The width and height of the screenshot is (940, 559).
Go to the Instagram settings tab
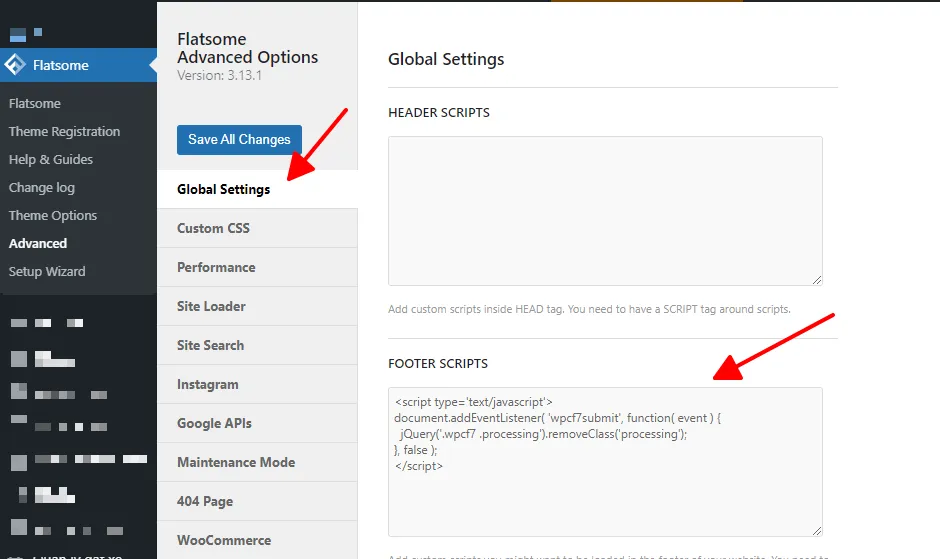click(208, 384)
